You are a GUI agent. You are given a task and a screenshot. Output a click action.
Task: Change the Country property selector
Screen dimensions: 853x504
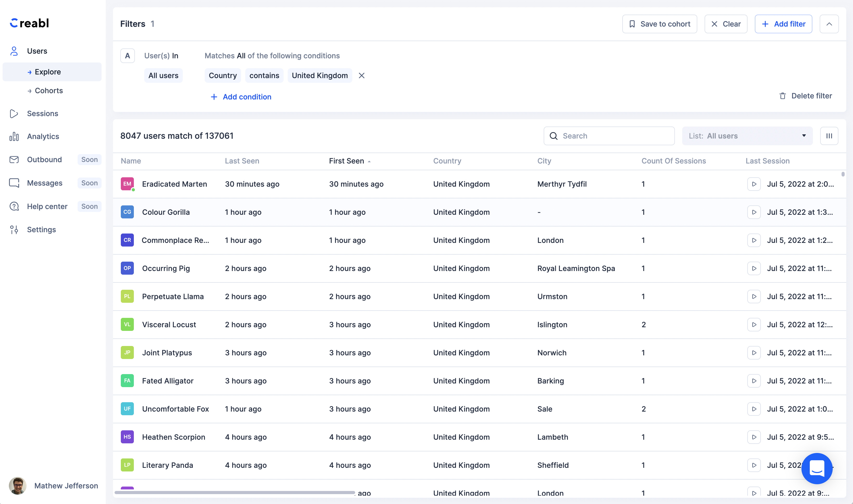(223, 76)
